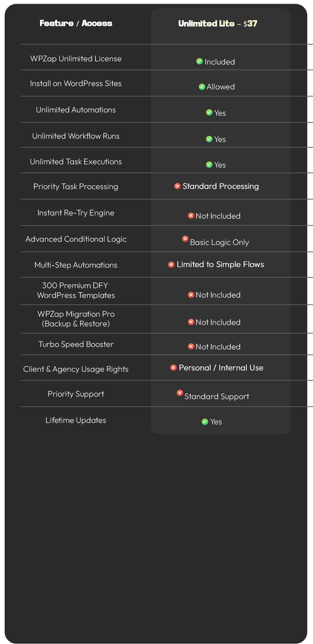The image size is (313, 644).
Task: Click the Priority Task Processing label
Action: tap(76, 187)
